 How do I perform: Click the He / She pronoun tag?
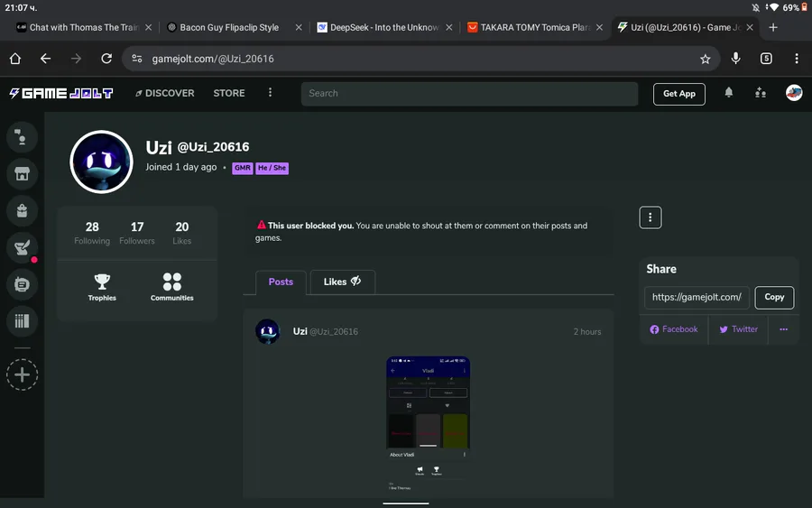coord(272,168)
